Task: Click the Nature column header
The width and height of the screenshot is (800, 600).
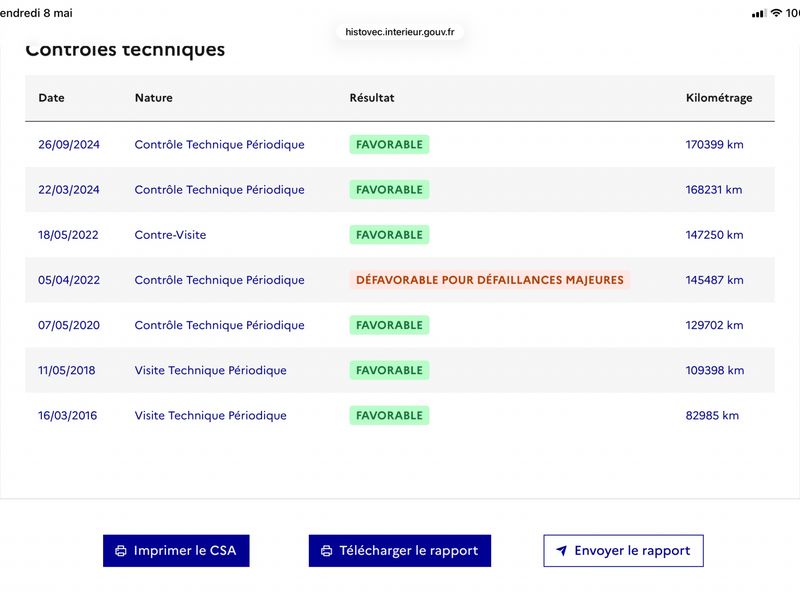Action: point(154,98)
